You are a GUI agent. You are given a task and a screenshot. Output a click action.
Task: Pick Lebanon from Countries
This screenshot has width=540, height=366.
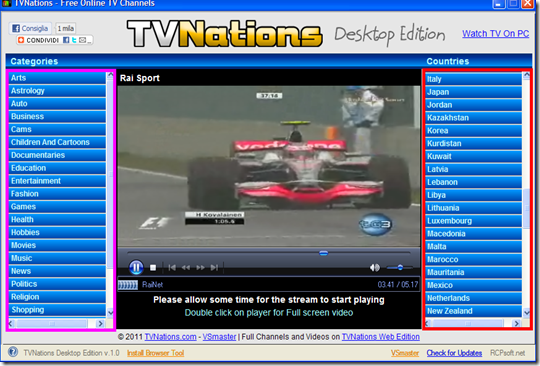click(474, 182)
